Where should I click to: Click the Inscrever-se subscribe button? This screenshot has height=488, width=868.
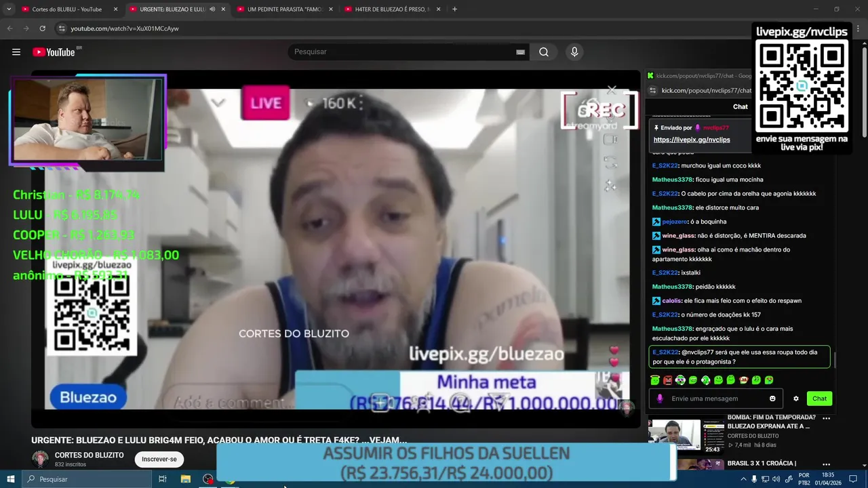pos(159,459)
